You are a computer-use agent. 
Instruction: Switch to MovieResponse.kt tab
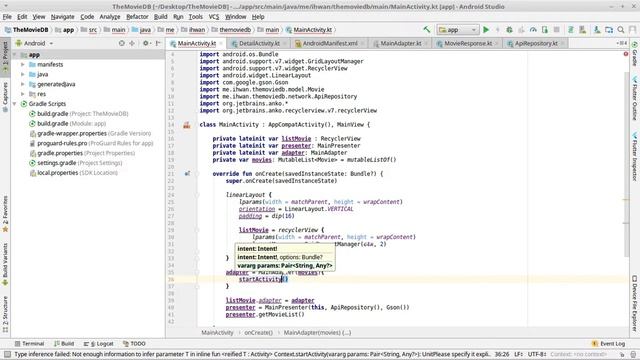(468, 43)
